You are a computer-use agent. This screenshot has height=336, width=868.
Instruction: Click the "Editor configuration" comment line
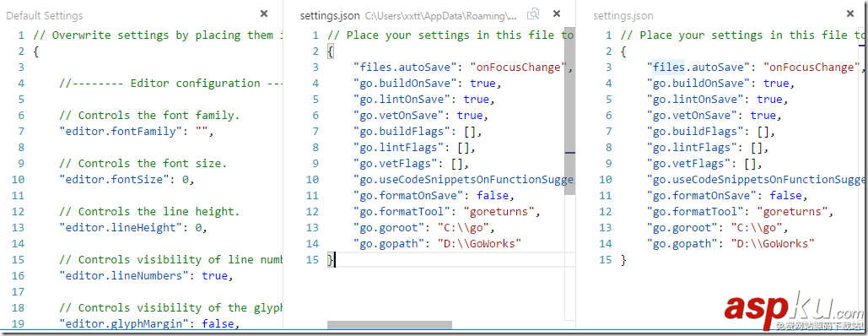171,84
